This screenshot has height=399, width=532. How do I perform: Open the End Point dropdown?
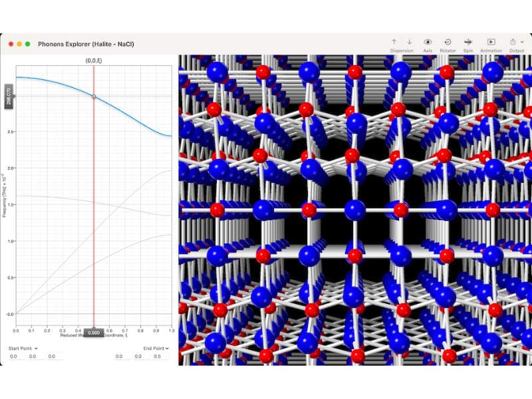[156, 348]
